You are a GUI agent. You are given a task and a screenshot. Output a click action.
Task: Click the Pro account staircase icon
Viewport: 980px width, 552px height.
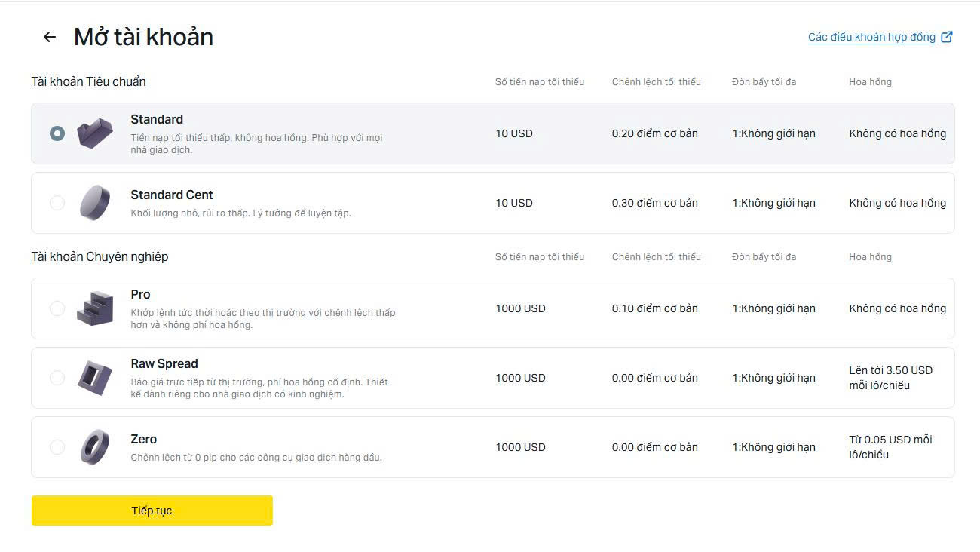(95, 308)
